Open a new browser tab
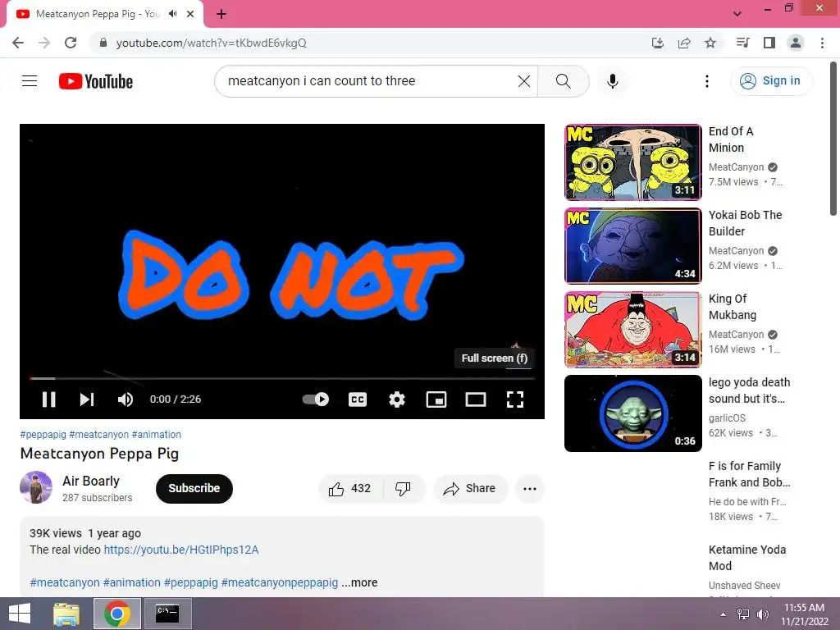 click(221, 14)
